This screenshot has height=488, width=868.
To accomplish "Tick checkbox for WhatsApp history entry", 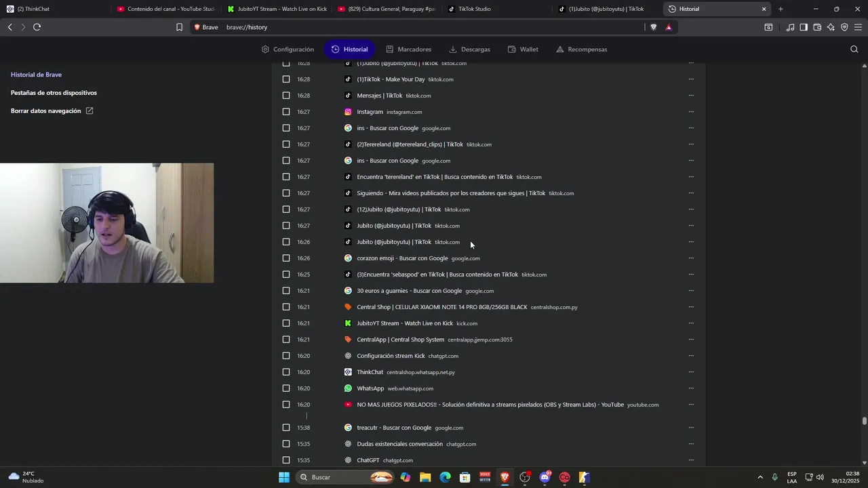I will (286, 388).
